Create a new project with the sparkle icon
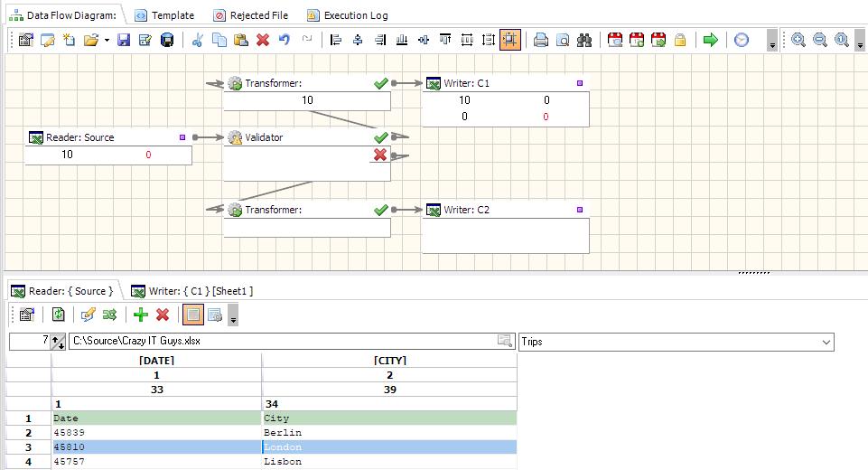This screenshot has height=470, width=868. 70,40
